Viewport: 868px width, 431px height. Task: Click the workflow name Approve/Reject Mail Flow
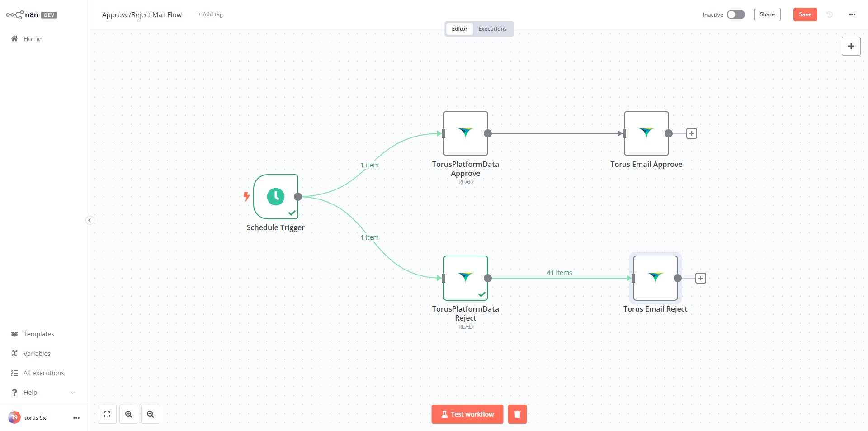click(142, 14)
